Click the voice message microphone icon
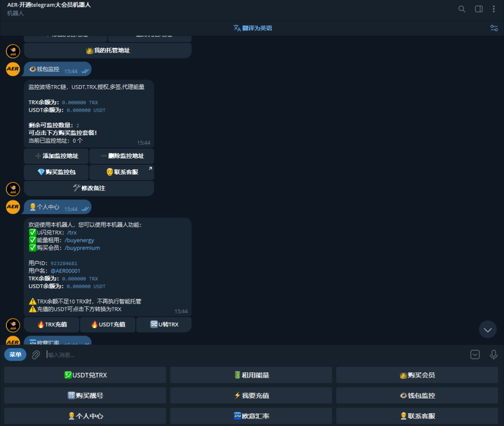The width and height of the screenshot is (504, 426). (x=494, y=355)
